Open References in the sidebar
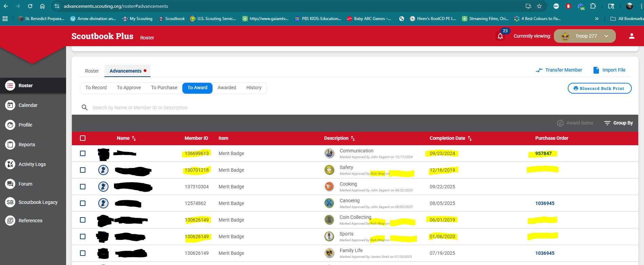Screen dimensions: 644x265 pos(33,221)
